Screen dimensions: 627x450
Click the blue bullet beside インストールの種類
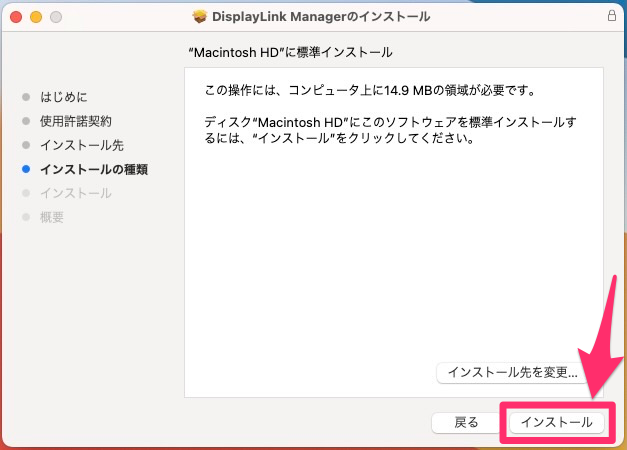point(26,170)
